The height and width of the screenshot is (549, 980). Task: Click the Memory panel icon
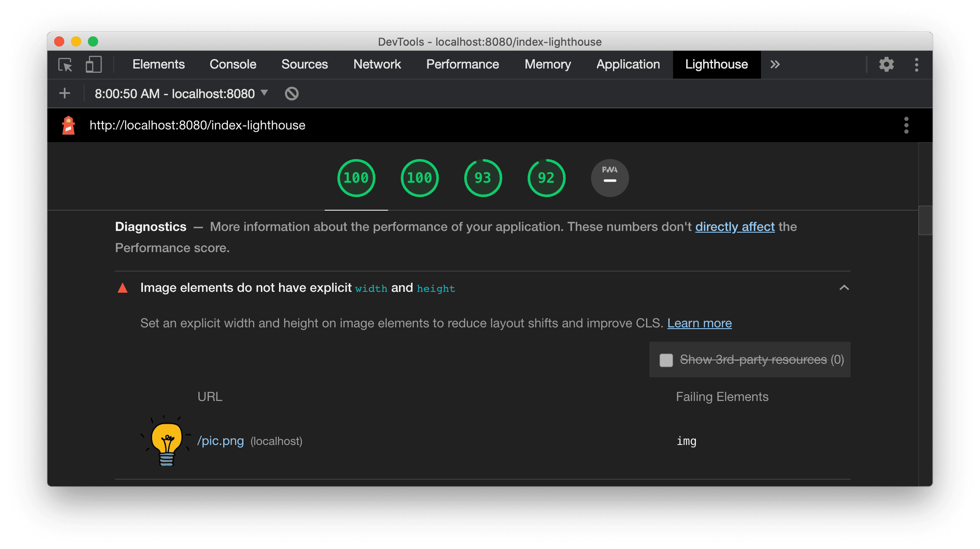pyautogui.click(x=547, y=64)
